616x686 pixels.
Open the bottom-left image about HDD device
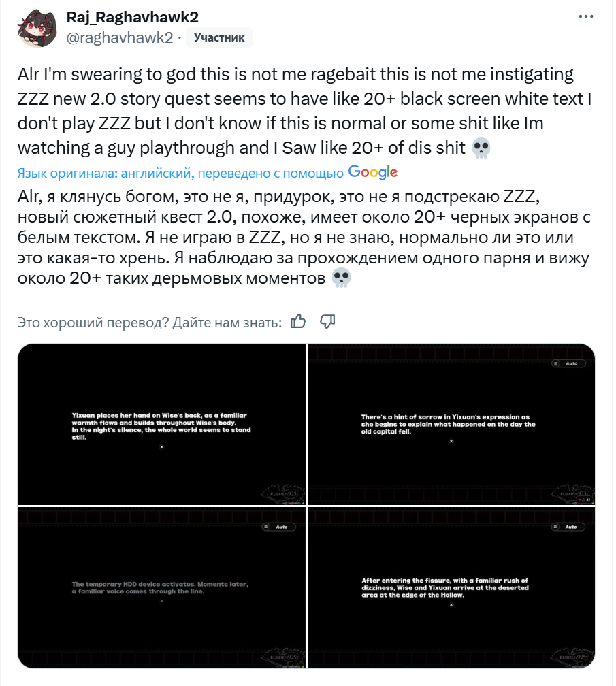pyautogui.click(x=161, y=587)
